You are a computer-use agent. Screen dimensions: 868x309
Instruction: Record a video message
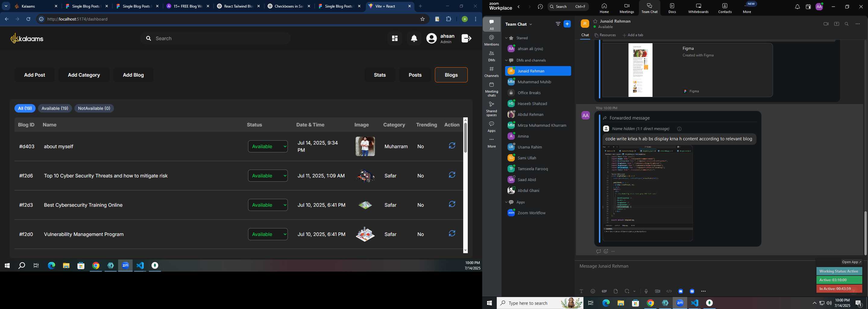pos(657,291)
